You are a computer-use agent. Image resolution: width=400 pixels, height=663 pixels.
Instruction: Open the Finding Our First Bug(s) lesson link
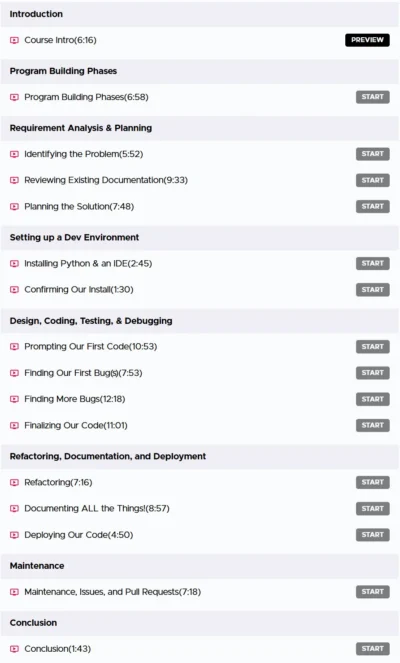coord(83,373)
